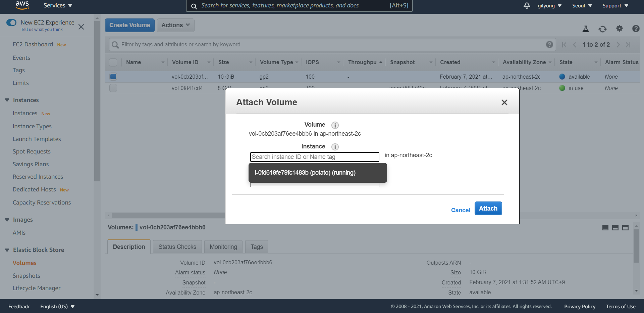Click the AWS logo home icon
The width and height of the screenshot is (644, 313).
(x=22, y=5)
